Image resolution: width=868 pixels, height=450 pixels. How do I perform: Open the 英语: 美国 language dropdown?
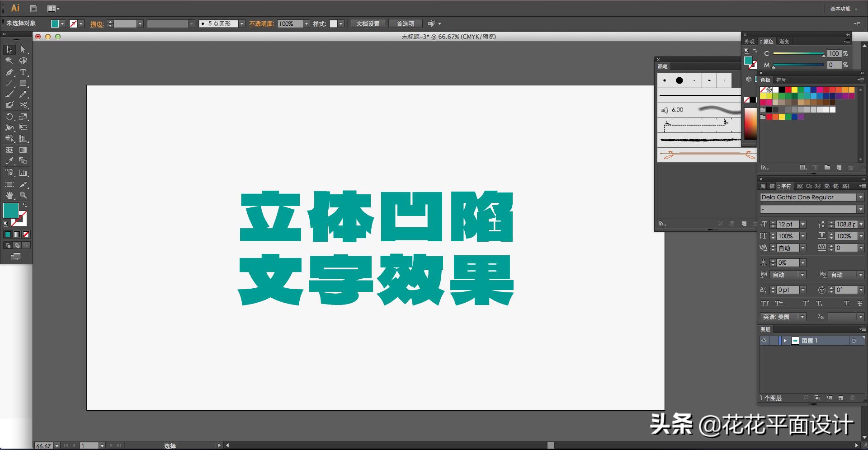(803, 317)
